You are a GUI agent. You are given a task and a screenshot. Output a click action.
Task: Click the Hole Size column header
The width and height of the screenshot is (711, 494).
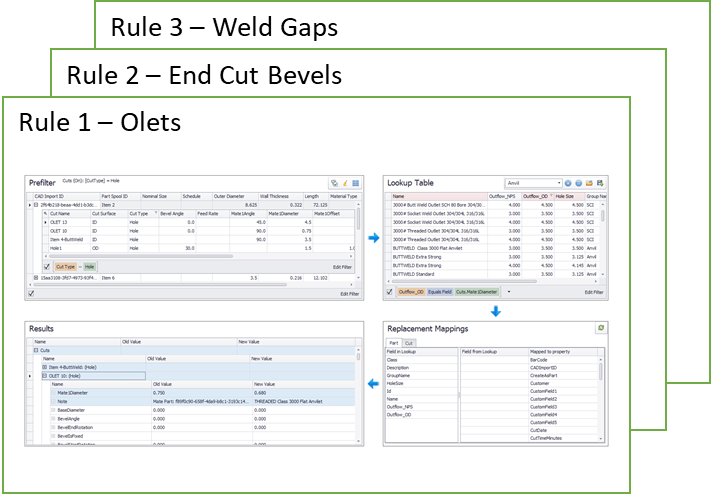569,196
